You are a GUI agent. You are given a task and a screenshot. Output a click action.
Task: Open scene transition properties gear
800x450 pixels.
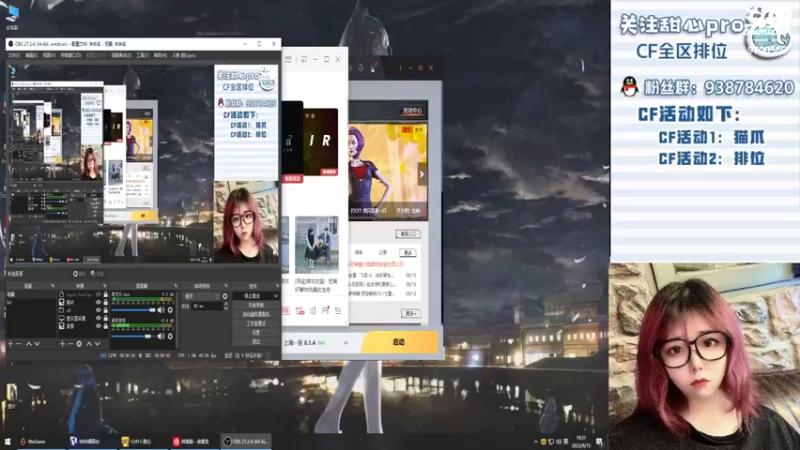(x=225, y=296)
